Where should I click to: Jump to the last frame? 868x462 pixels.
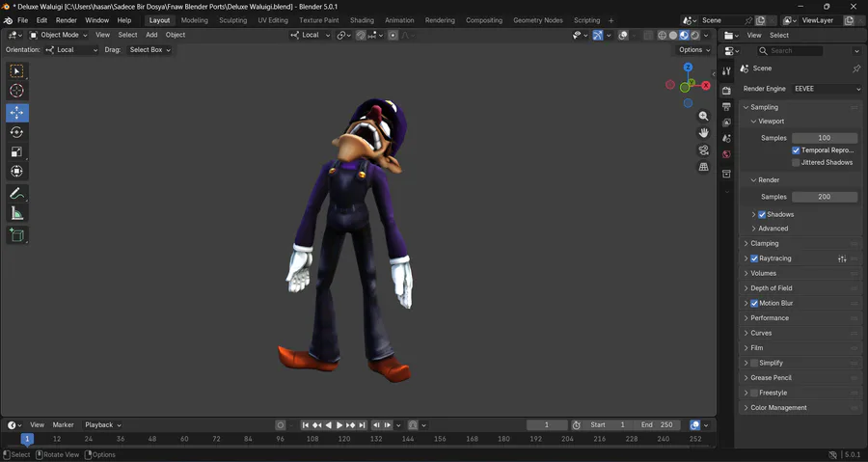[362, 425]
